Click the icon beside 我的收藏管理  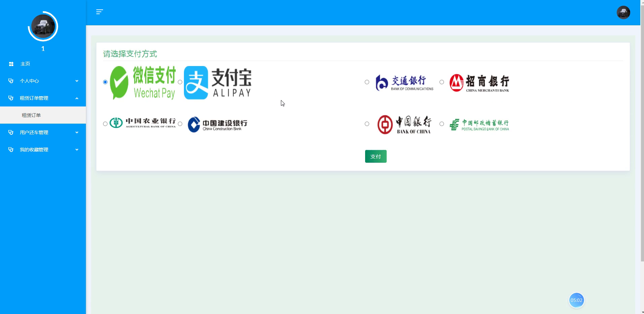(11, 150)
